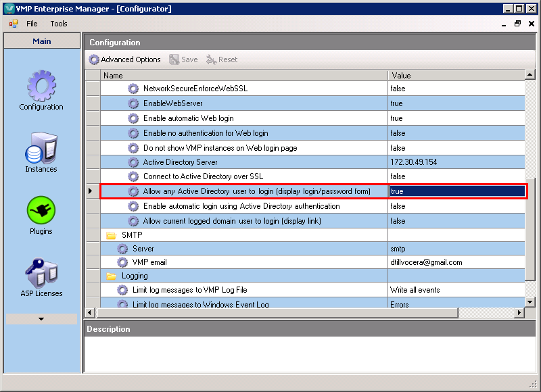
Task: Click the vertical scrollbar up arrow
Action: pos(530,74)
